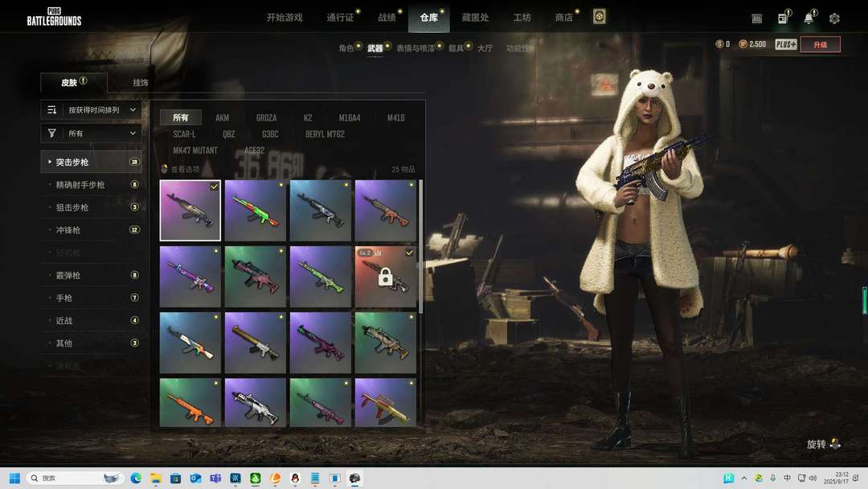Filter skins by BERYL M762
Viewport: 868px width, 489px height.
coord(325,134)
